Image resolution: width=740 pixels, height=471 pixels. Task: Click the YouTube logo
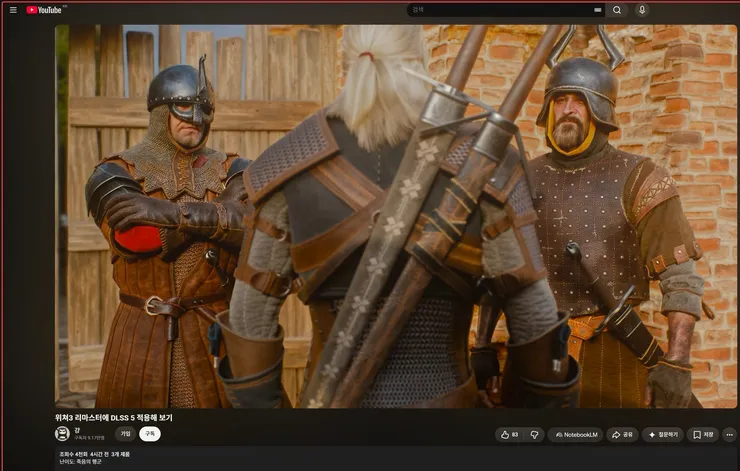point(44,10)
